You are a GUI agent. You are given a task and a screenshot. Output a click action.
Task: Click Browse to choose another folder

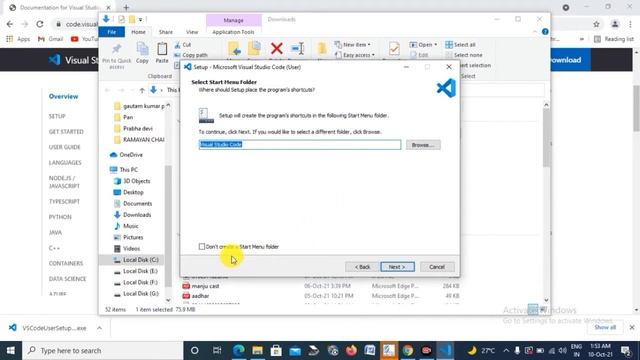423,145
